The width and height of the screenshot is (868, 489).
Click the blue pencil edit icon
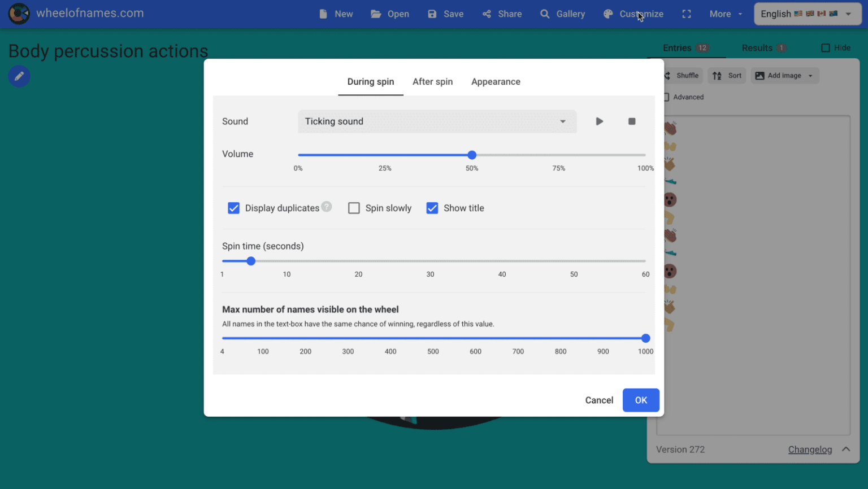pos(19,76)
